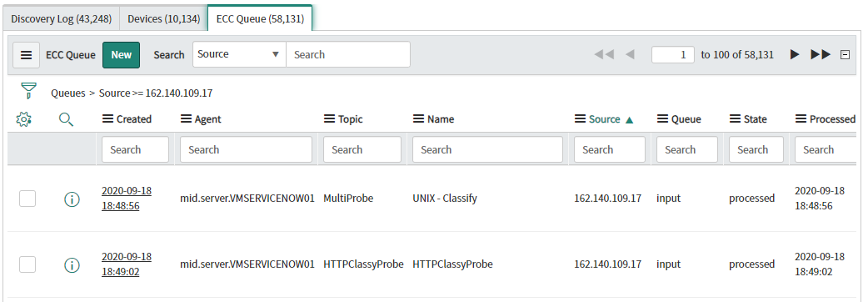Focus the Name column search field
Image resolution: width=868 pixels, height=302 pixels.
[x=487, y=149]
